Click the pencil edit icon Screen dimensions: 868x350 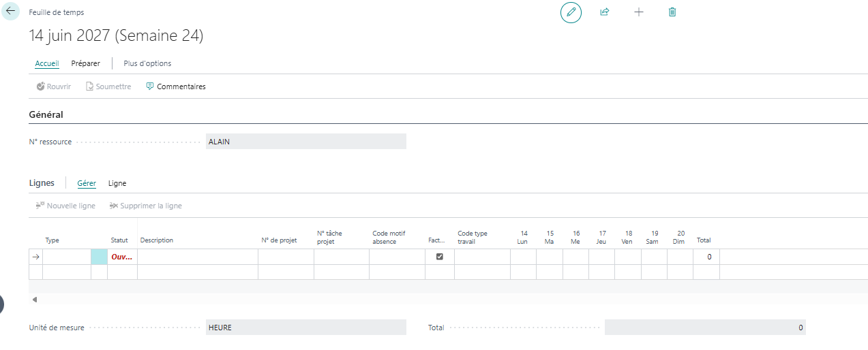click(571, 12)
